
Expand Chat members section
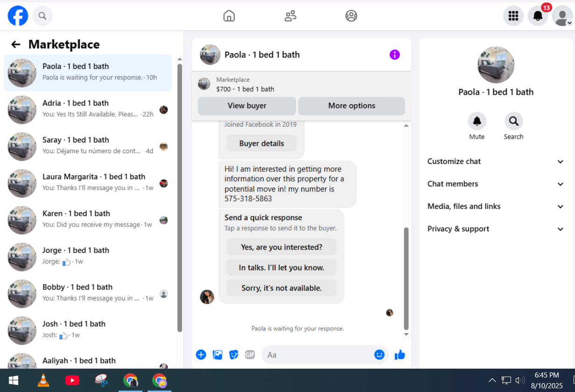[x=496, y=184]
